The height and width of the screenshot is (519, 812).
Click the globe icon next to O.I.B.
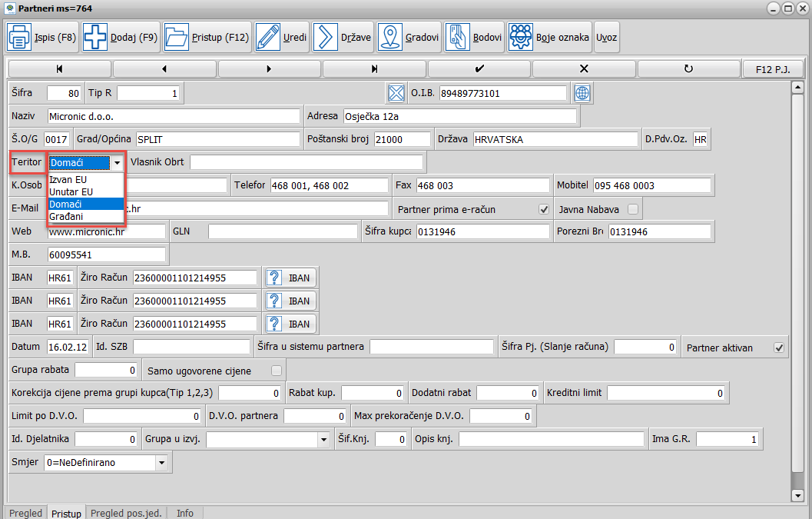click(x=582, y=93)
